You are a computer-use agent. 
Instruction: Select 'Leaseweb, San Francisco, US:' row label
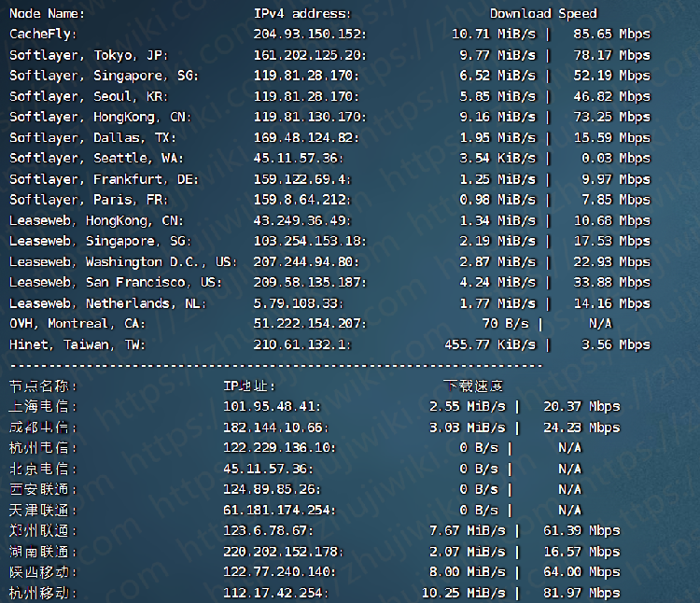pos(116,283)
